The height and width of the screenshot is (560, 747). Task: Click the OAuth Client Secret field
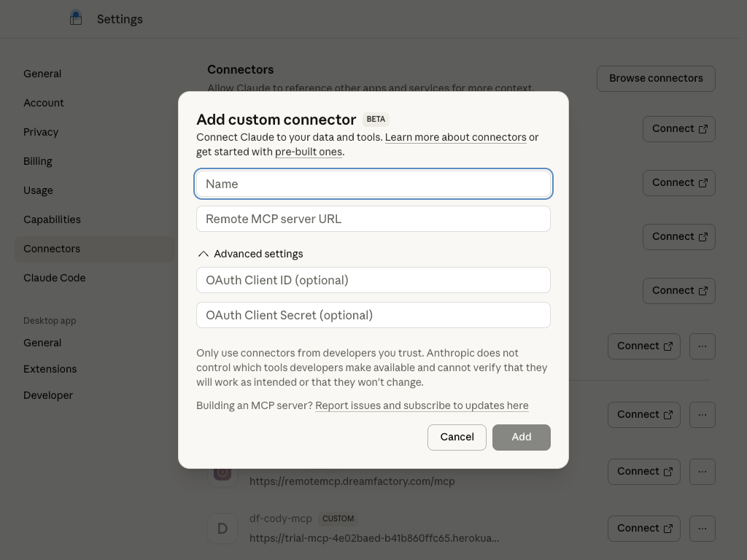tap(373, 315)
